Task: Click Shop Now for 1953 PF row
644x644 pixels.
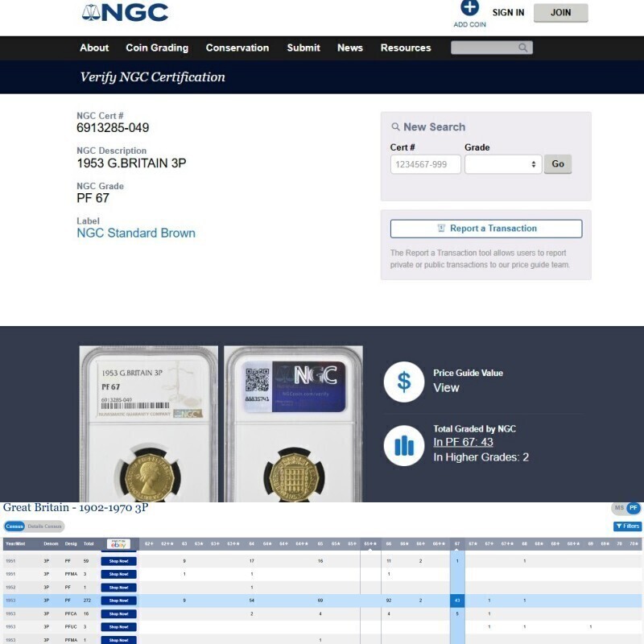Action: (118, 601)
